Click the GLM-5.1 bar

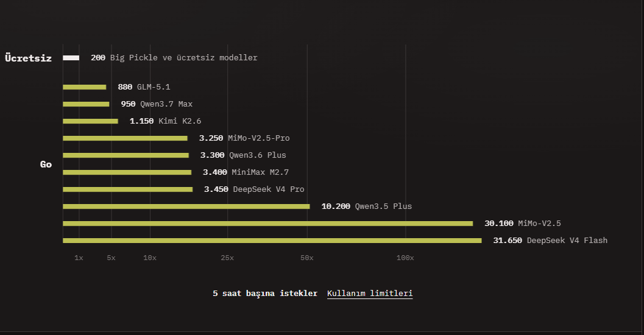coord(85,87)
